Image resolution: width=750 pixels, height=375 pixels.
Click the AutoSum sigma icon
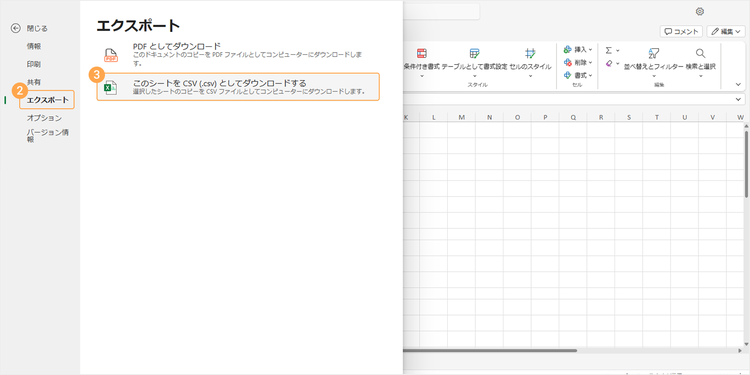(608, 50)
